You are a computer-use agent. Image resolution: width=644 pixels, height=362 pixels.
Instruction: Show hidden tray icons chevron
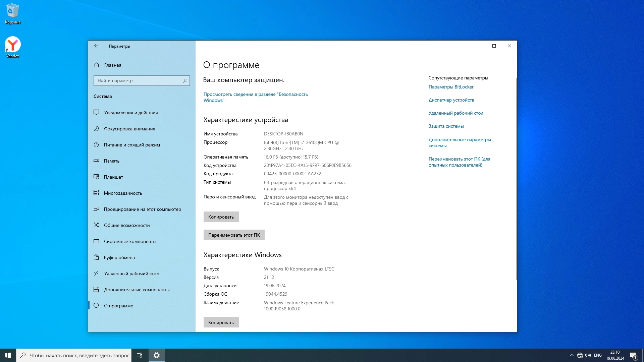pyautogui.click(x=572, y=355)
